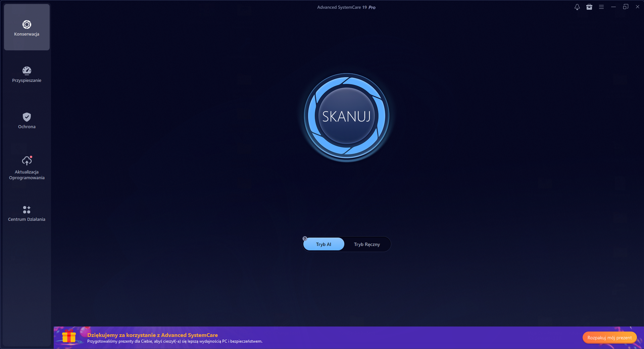
Task: Open the Przyspieszanie sidebar section
Action: click(27, 74)
